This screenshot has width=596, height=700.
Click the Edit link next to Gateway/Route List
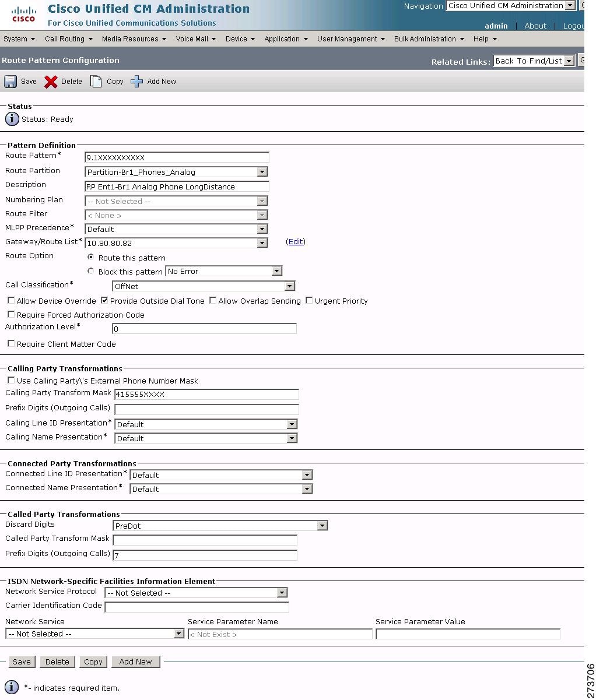296,241
